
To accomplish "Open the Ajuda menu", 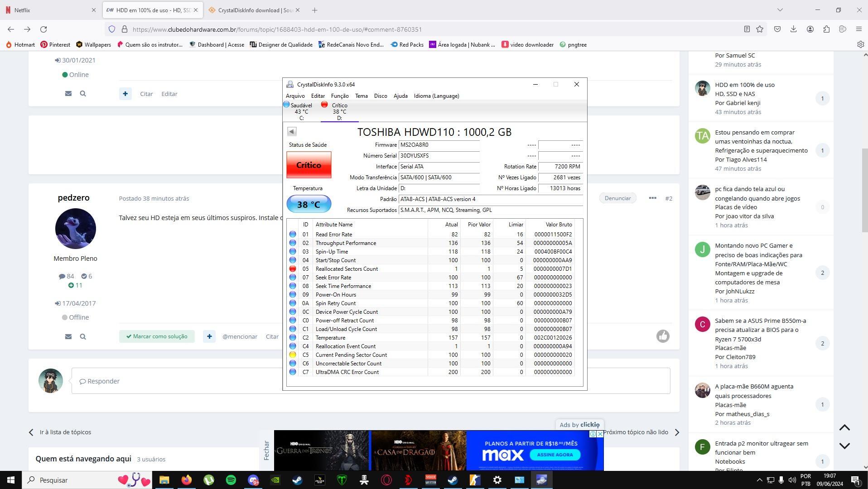I will (x=400, y=96).
